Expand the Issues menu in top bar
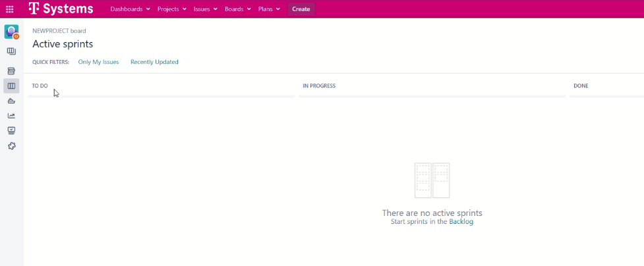This screenshot has width=644, height=266. pos(206,9)
